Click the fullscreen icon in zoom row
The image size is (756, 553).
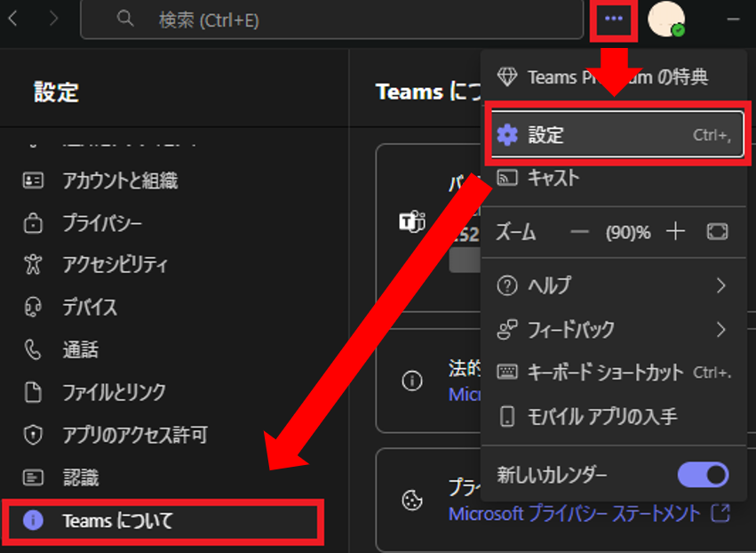pyautogui.click(x=717, y=232)
